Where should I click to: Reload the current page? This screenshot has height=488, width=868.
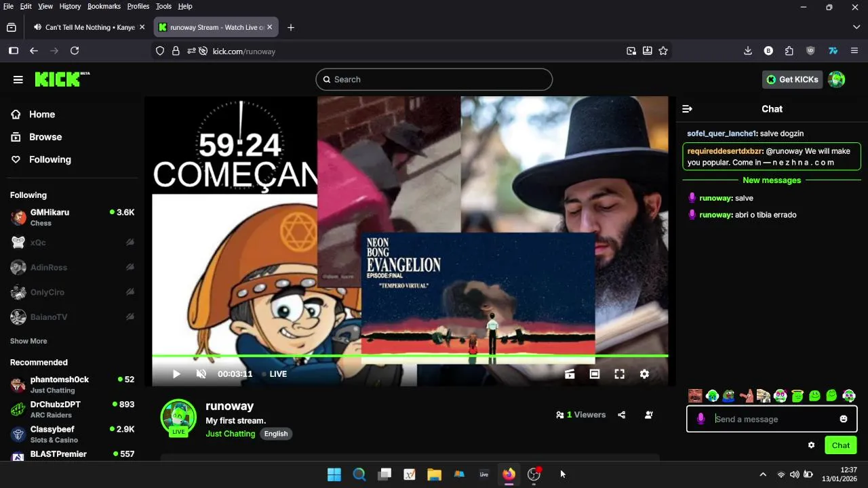point(75,51)
